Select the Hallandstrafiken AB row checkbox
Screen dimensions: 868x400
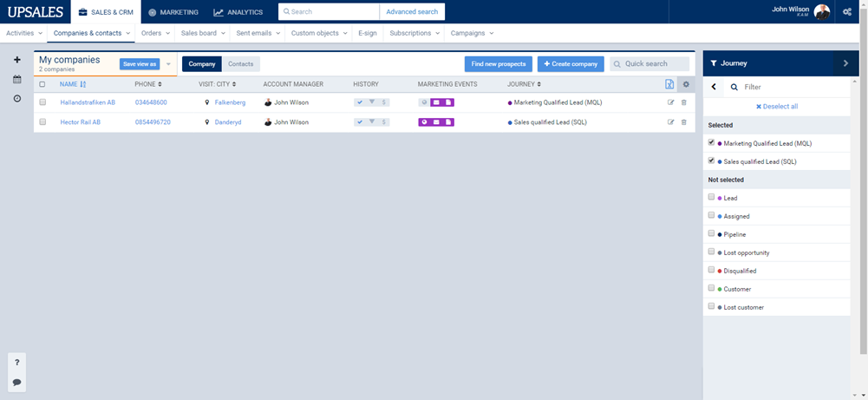(x=42, y=102)
